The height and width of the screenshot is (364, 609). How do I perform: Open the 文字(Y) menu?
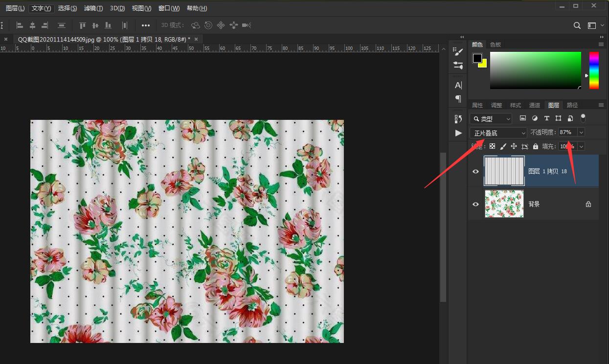41,8
